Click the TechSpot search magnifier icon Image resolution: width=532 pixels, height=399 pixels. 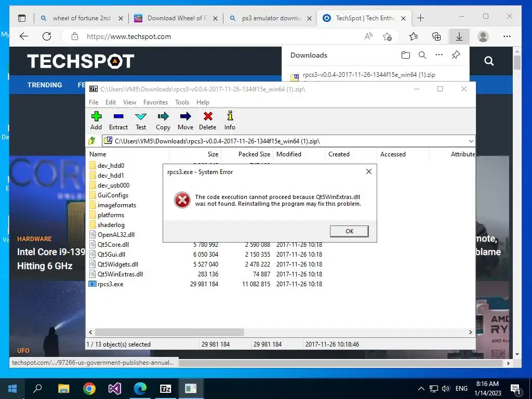pos(489,61)
